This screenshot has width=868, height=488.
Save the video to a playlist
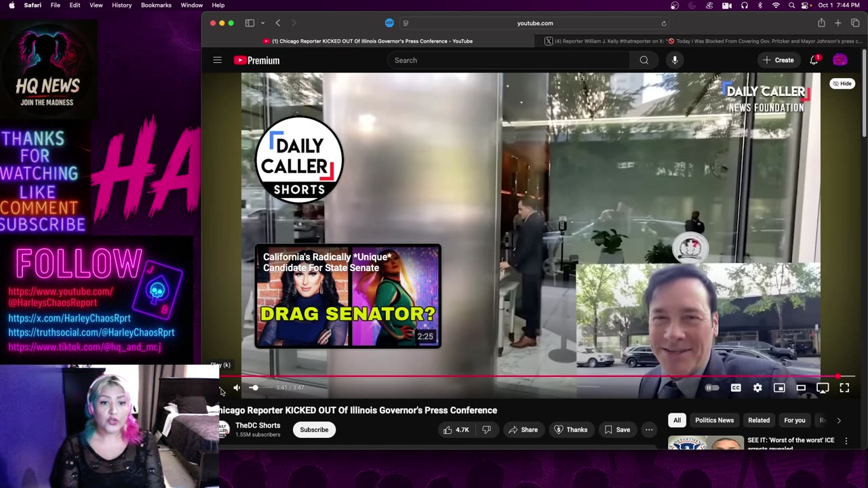click(617, 430)
